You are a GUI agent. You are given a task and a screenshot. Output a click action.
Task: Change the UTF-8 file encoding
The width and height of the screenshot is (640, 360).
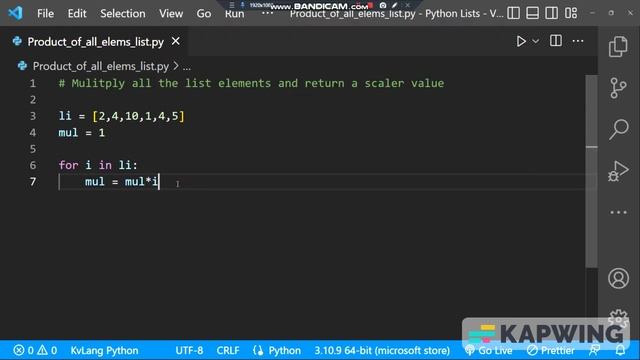coord(189,350)
